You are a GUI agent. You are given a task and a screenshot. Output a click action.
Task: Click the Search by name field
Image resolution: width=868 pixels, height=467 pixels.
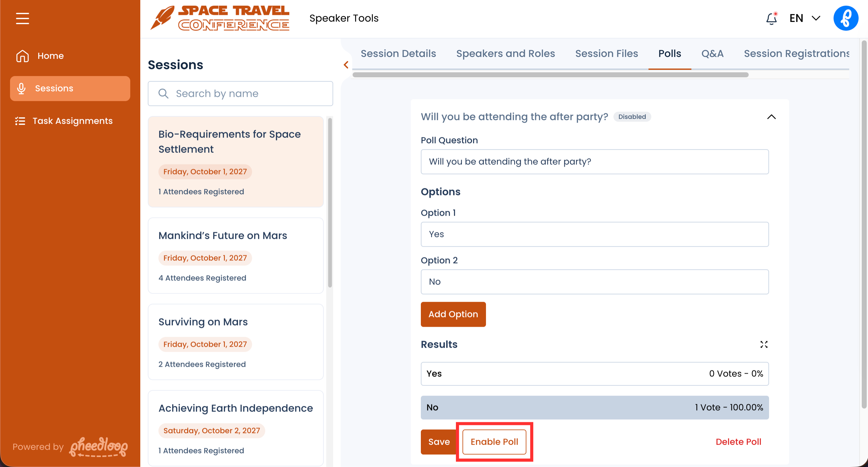pyautogui.click(x=240, y=93)
